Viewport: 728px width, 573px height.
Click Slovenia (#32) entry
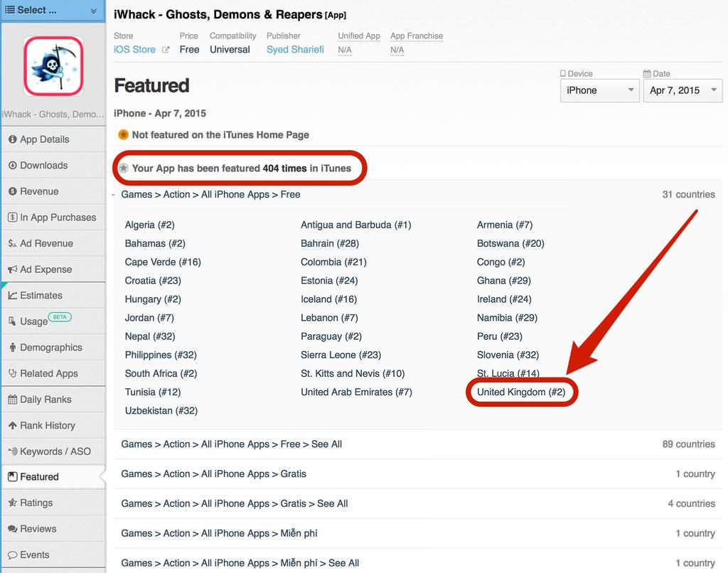click(508, 355)
